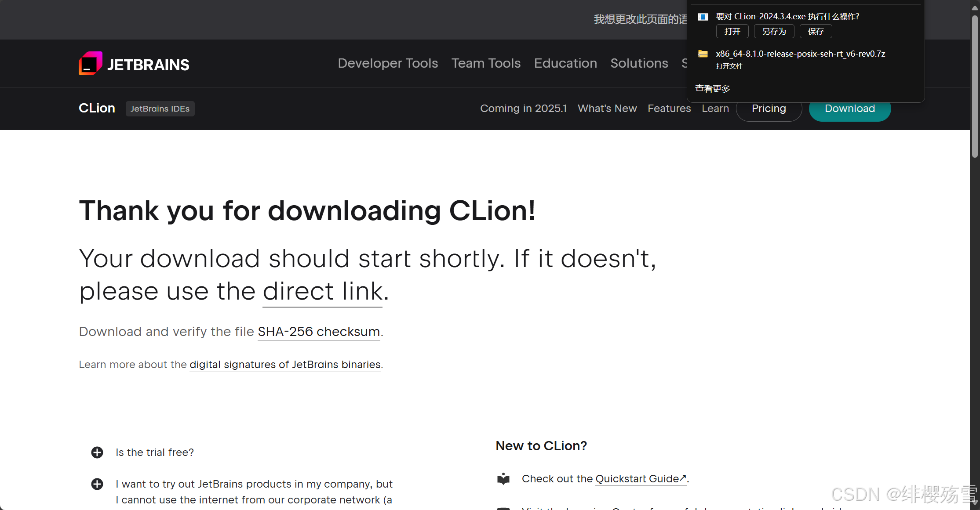Click the Quickstart Guide book icon

click(x=503, y=479)
